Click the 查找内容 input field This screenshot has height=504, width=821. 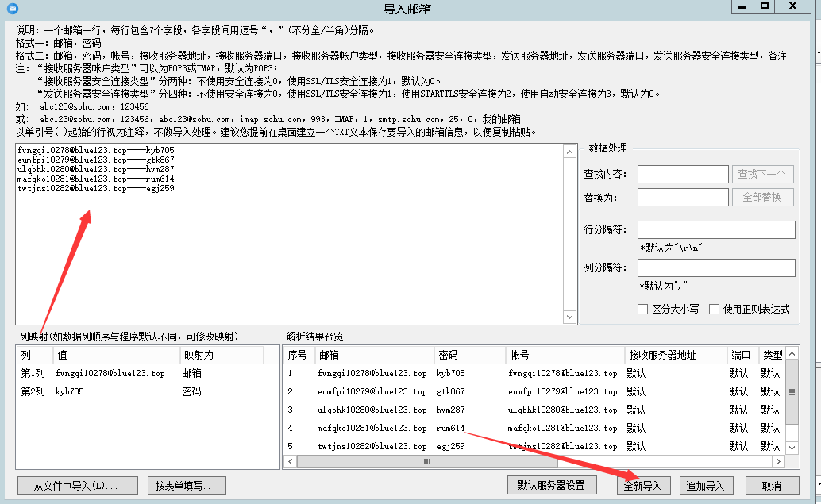pyautogui.click(x=683, y=175)
